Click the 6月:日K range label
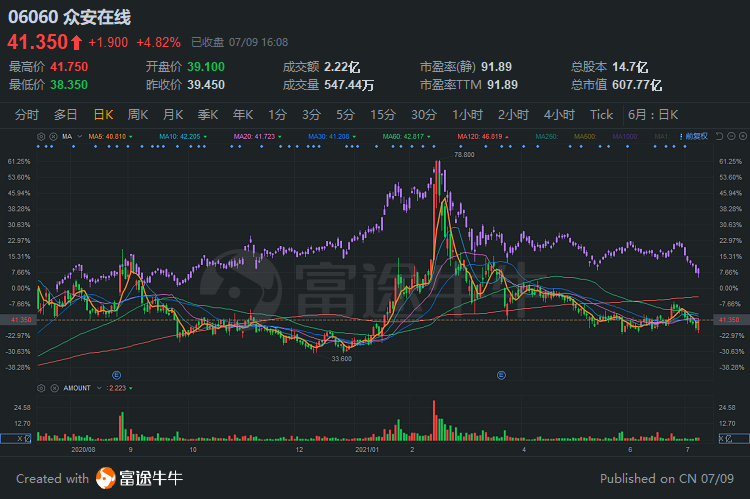The width and height of the screenshot is (750, 499). point(653,115)
